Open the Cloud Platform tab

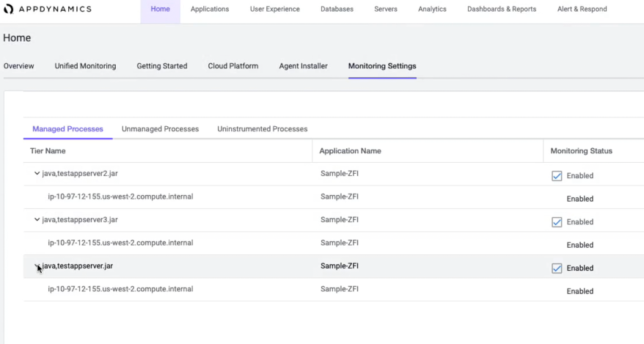pyautogui.click(x=233, y=66)
